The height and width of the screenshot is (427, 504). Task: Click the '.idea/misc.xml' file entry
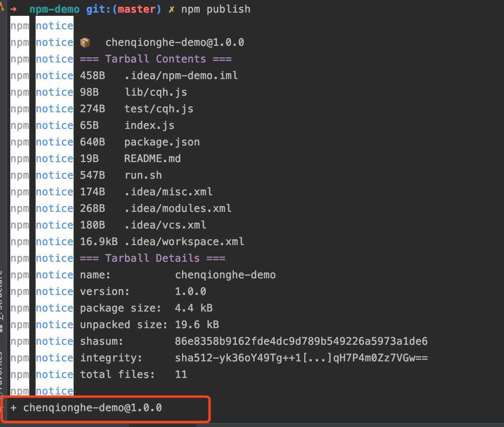pyautogui.click(x=168, y=192)
